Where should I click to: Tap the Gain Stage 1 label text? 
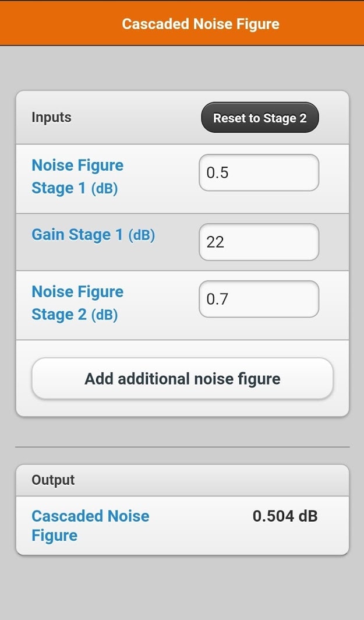78,235
